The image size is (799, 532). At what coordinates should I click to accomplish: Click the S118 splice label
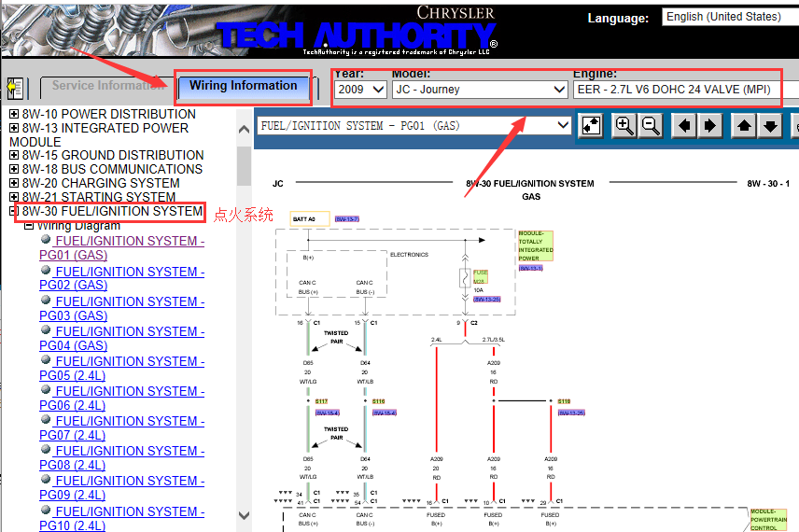(x=564, y=401)
